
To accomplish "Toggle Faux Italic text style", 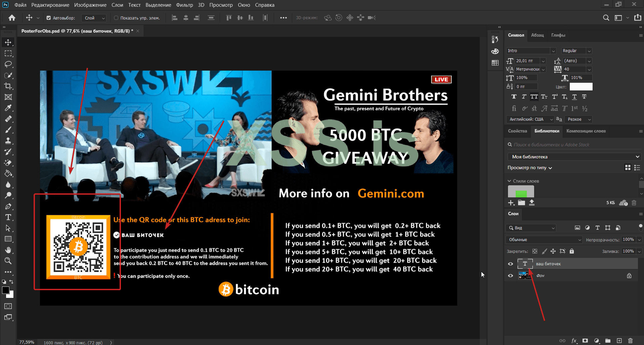I will pos(524,97).
